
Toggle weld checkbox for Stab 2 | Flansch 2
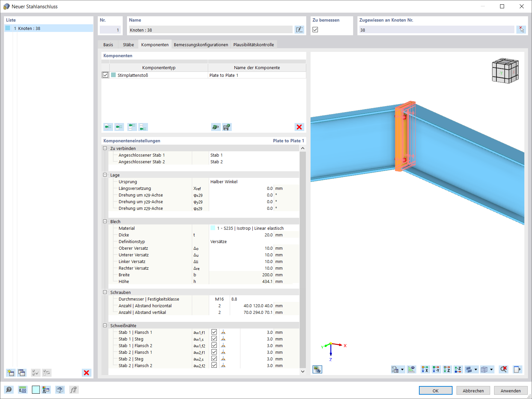(x=214, y=365)
